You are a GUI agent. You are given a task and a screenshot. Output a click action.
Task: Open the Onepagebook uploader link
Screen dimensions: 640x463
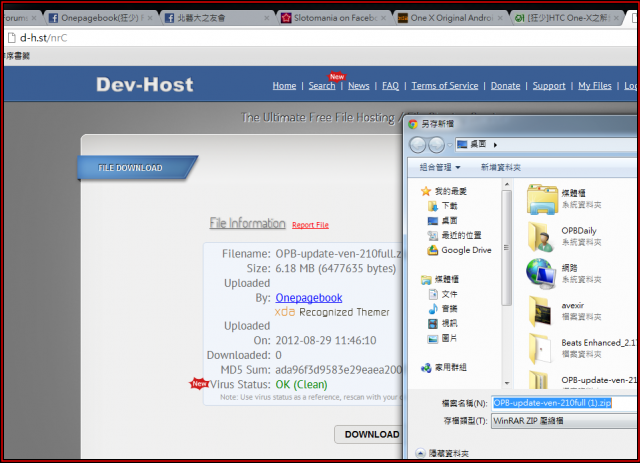click(309, 298)
